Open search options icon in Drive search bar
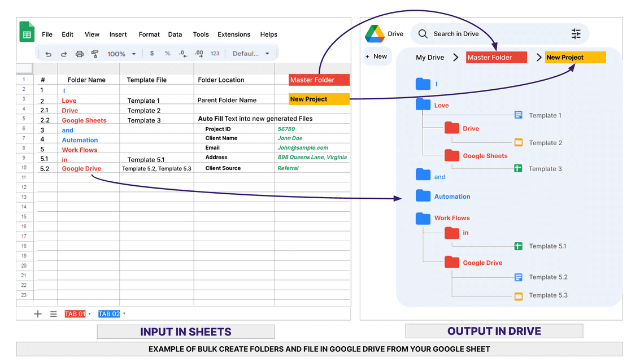Viewport: 644px width, 362px height. (576, 33)
